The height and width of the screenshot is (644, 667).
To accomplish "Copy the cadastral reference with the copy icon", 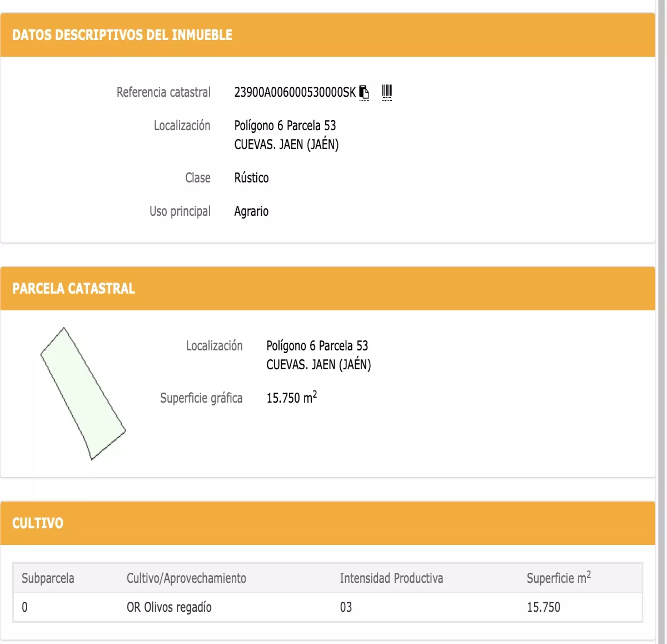I will pyautogui.click(x=364, y=92).
